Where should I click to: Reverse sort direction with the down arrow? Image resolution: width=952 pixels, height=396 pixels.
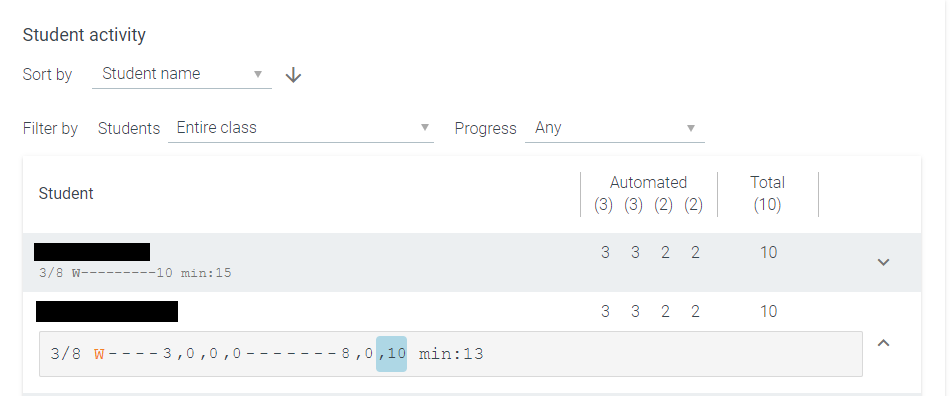tap(293, 75)
